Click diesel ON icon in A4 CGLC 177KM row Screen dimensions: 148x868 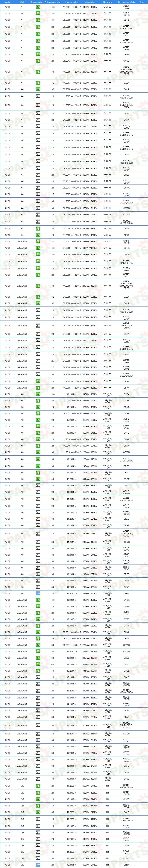38,175
